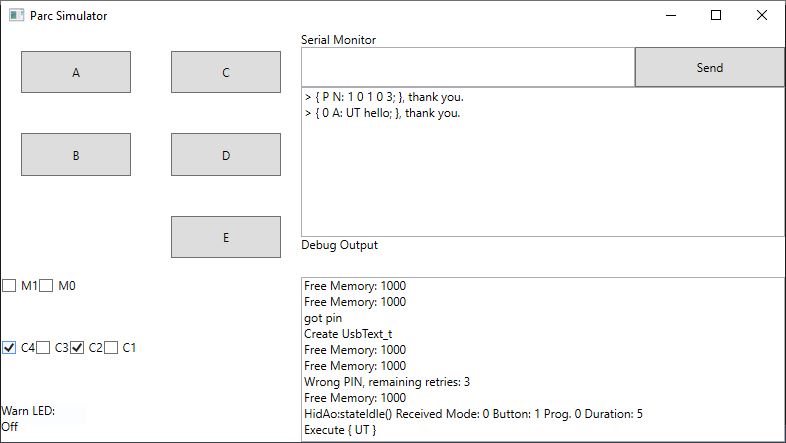786x443 pixels.
Task: Focus the Serial Monitor input field
Action: (x=468, y=67)
